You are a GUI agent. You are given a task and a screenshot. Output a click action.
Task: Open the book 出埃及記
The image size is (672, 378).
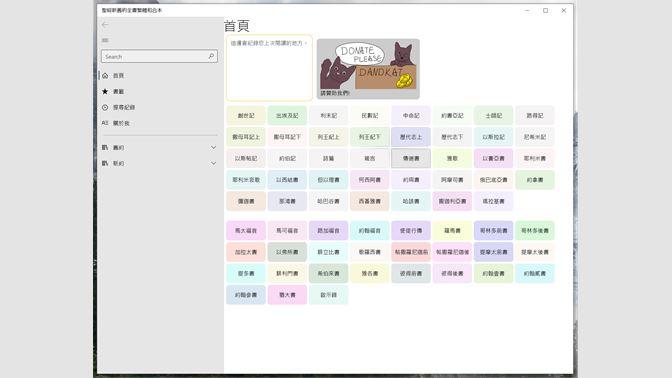[287, 116]
